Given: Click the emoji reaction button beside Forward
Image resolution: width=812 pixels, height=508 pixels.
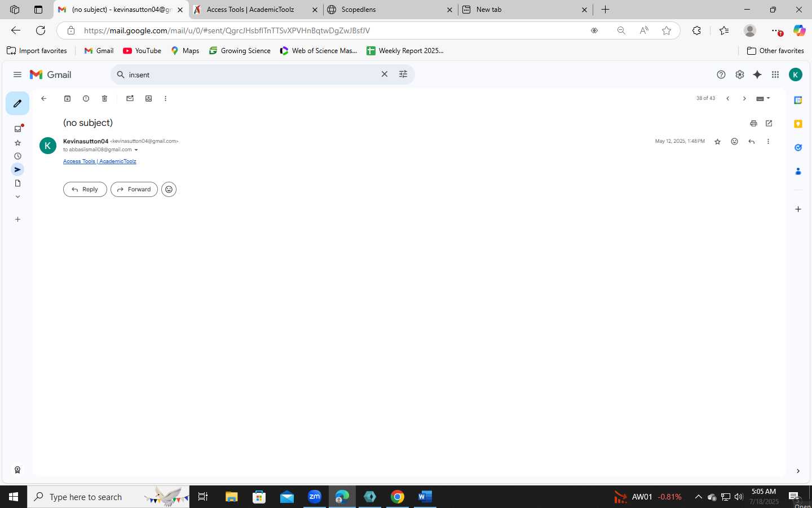Looking at the screenshot, I should coord(169,190).
